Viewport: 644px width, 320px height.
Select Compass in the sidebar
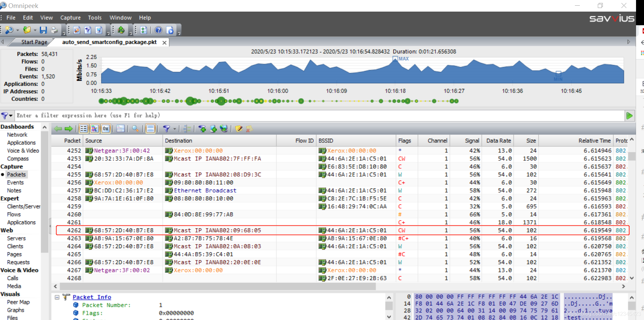18,159
